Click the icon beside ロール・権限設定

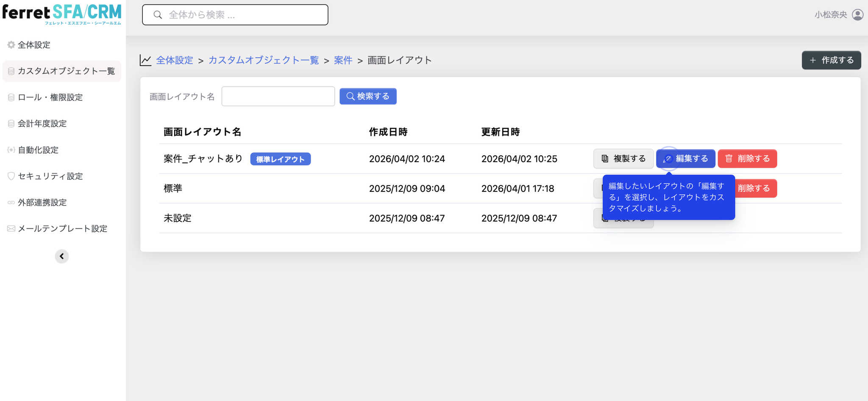coord(11,98)
